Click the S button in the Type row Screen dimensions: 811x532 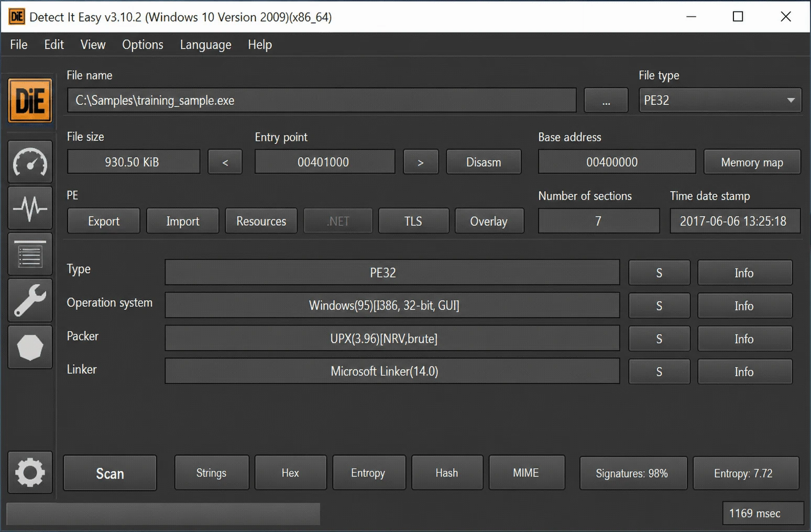tap(659, 273)
